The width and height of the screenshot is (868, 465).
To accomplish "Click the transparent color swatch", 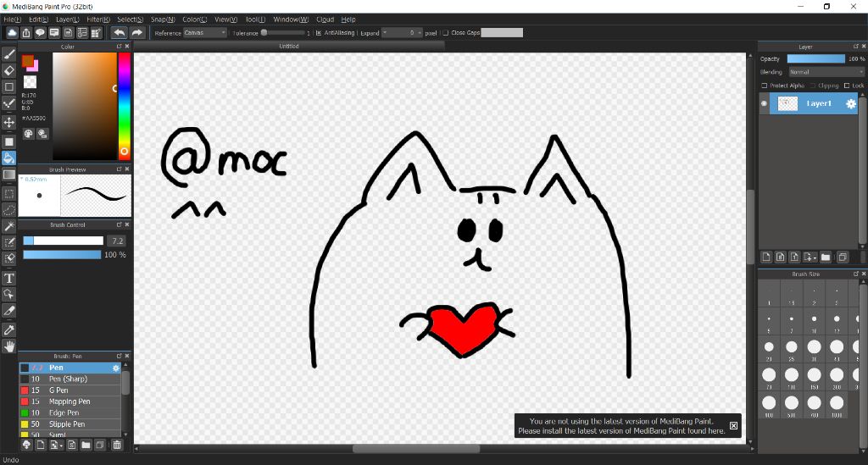I will pyautogui.click(x=30, y=82).
